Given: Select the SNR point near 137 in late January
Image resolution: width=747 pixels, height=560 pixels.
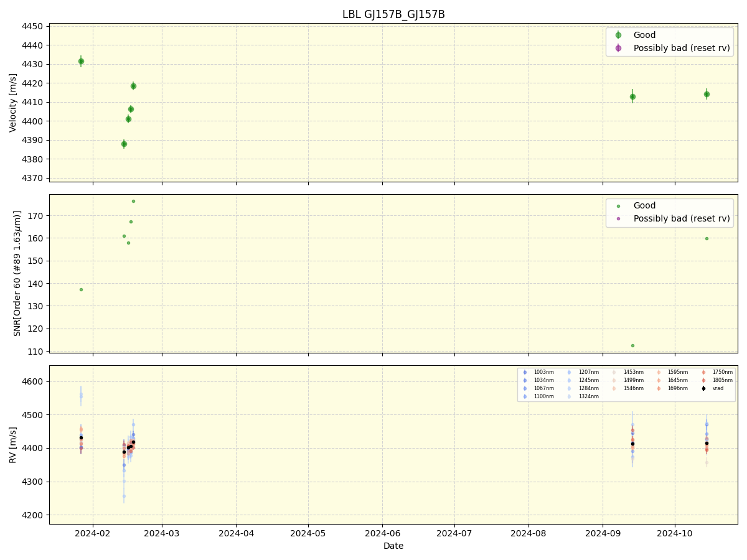Looking at the screenshot, I should [x=81, y=289].
